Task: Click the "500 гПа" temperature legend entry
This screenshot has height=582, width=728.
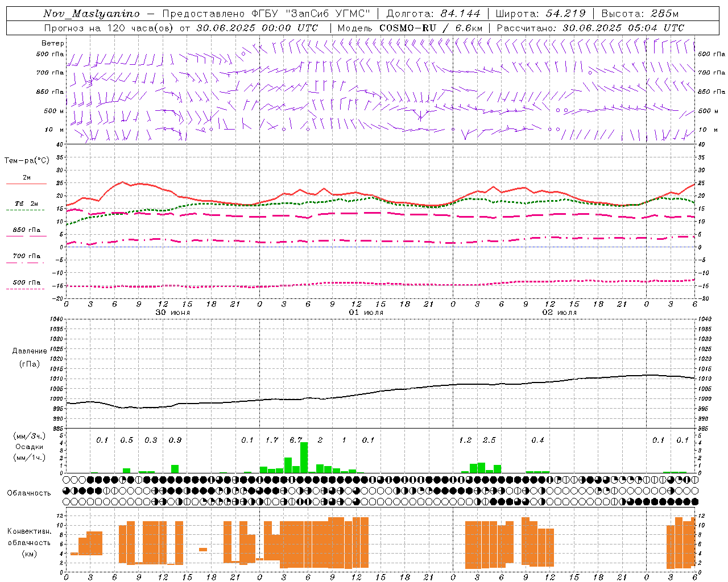Action: coord(26,285)
